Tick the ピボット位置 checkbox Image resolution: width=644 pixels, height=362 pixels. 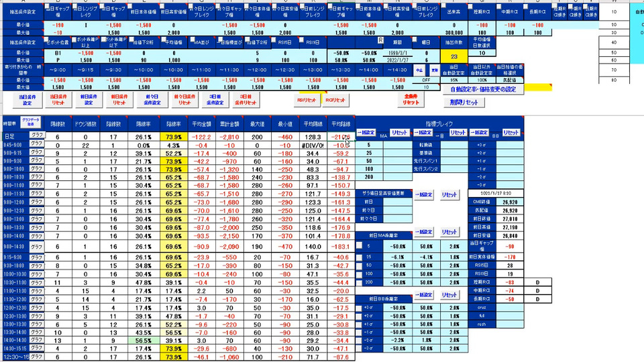point(47,40)
